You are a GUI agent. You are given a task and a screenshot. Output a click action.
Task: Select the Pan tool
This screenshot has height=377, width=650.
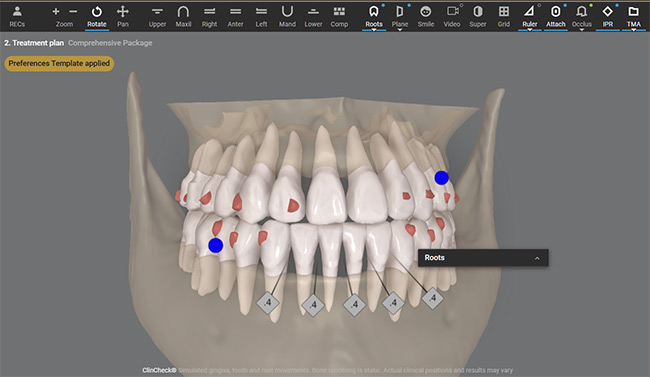123,17
